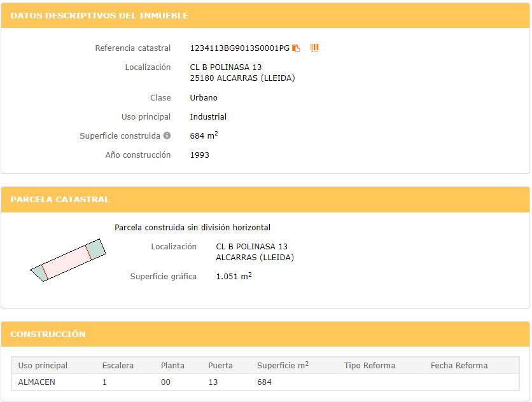
Task: Toggle the Construcción section header
Action: point(265,335)
